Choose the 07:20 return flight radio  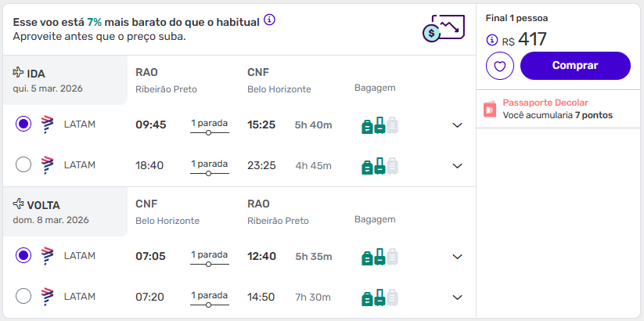click(x=23, y=296)
